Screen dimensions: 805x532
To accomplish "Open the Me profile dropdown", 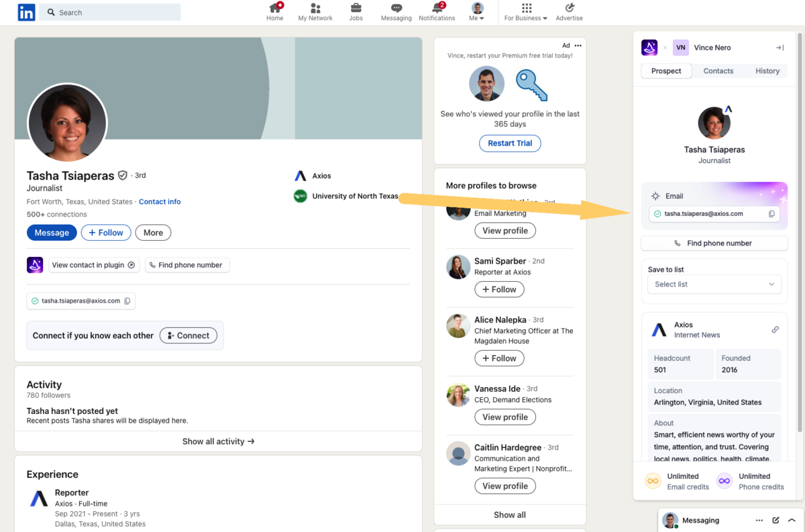I will pyautogui.click(x=477, y=12).
